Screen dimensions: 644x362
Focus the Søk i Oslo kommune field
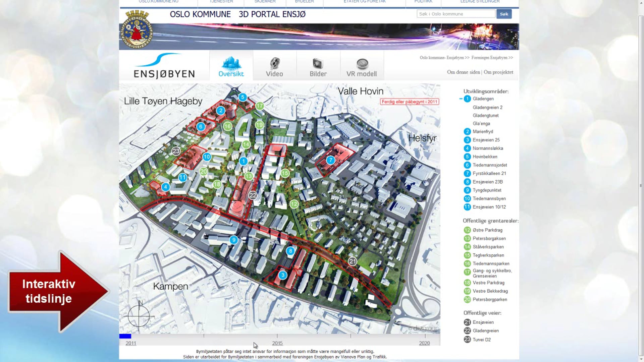456,14
